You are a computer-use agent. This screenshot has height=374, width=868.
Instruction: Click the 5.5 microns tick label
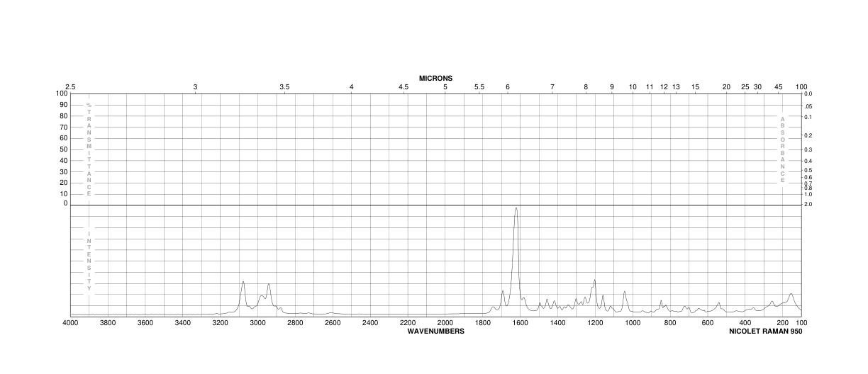(479, 87)
